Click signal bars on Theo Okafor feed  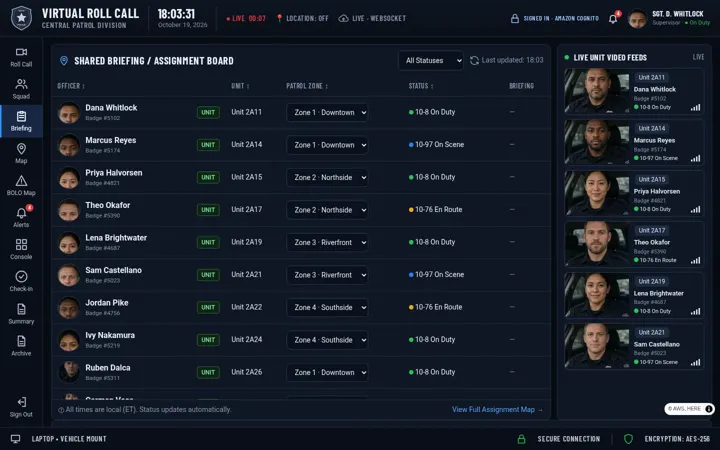point(695,260)
